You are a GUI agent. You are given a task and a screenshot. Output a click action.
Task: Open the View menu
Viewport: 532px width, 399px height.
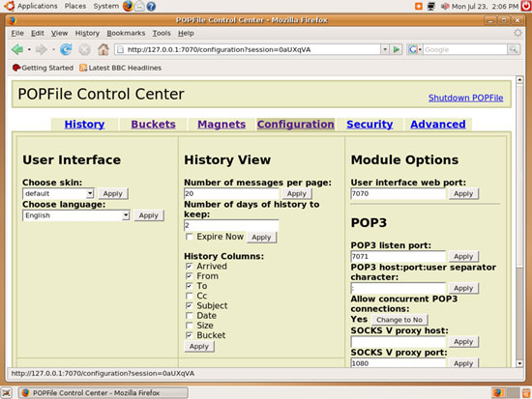point(59,33)
